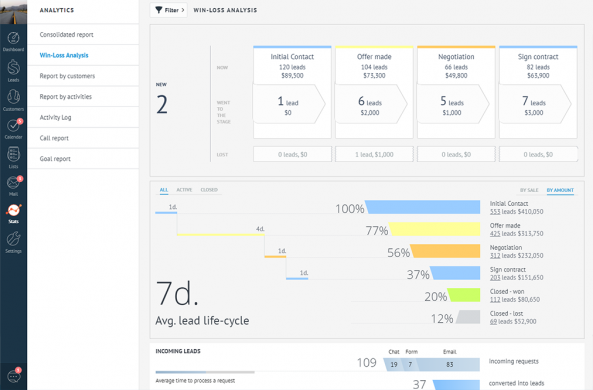Click the yellow 77% funnel bar
Screen dimensions: 593x390
click(435, 229)
